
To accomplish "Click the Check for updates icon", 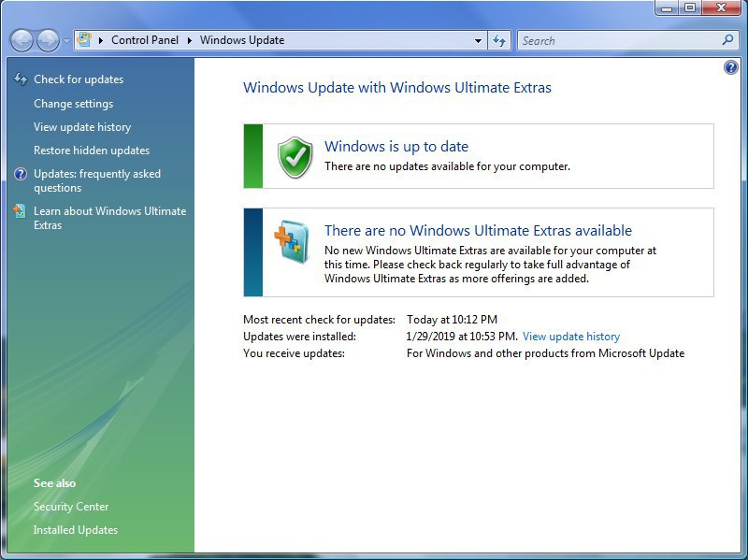I will click(21, 79).
